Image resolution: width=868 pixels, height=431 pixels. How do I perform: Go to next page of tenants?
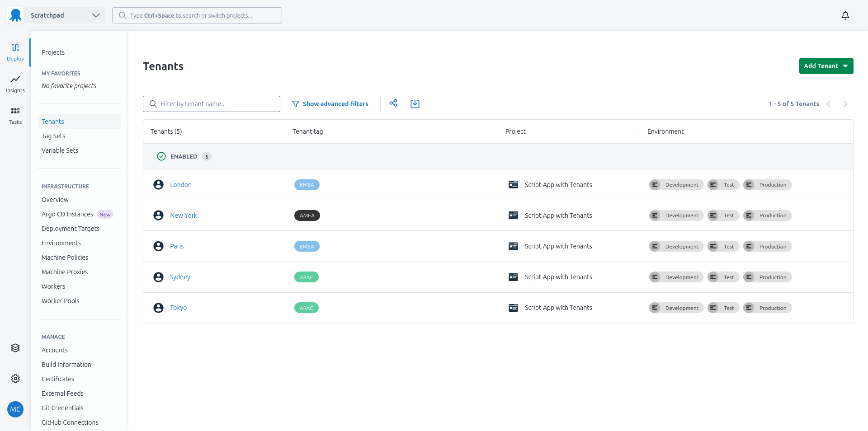[x=845, y=104]
